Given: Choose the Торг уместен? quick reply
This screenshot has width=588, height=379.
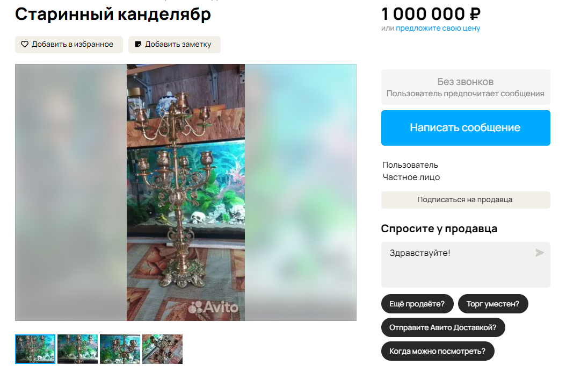Looking at the screenshot, I should point(493,304).
